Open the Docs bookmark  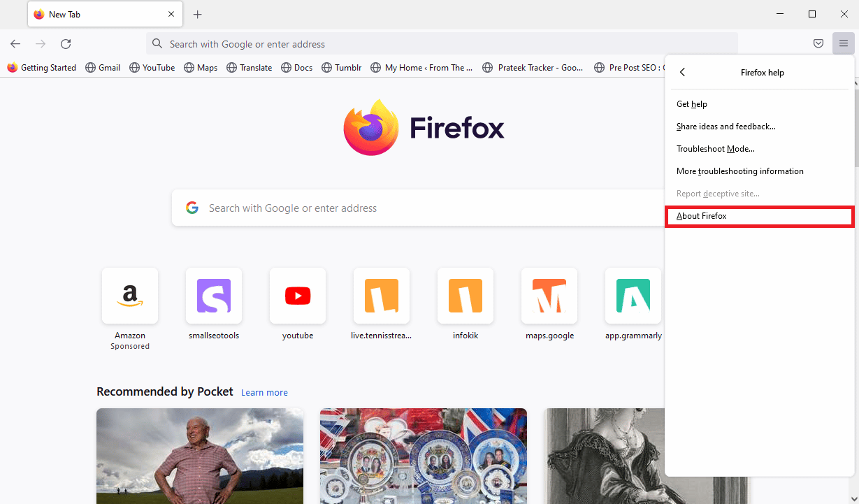point(297,68)
